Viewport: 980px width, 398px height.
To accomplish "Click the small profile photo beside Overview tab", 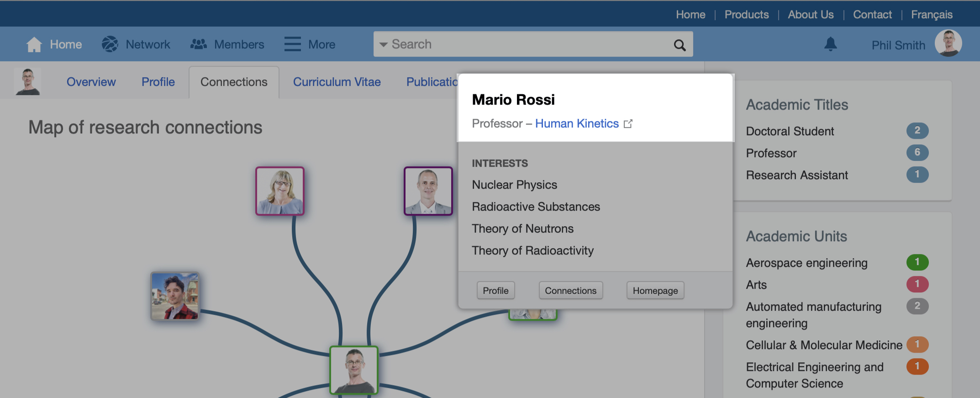I will pos(27,81).
